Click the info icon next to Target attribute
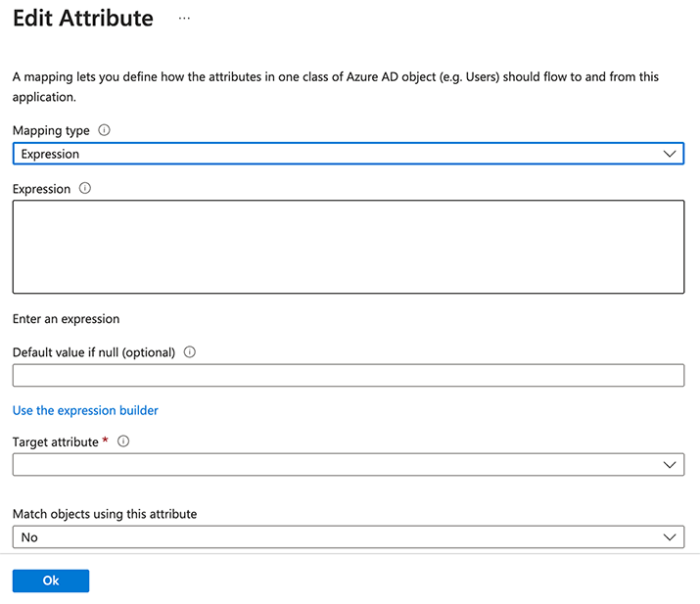This screenshot has height=604, width=700. point(123,441)
